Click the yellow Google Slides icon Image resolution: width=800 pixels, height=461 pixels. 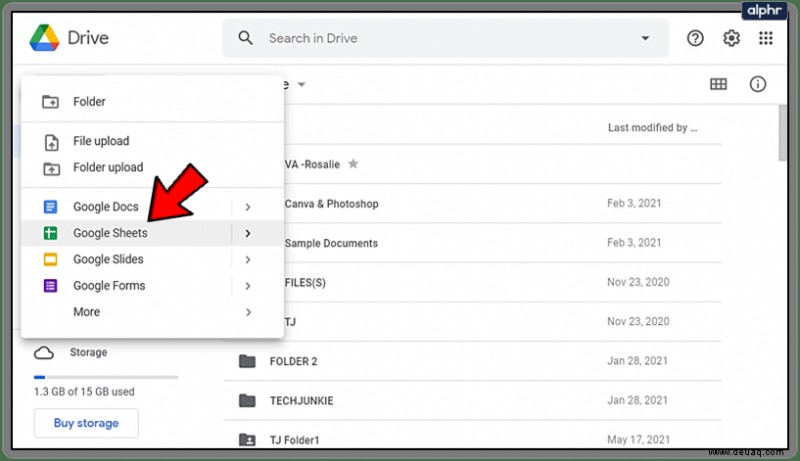[50, 259]
